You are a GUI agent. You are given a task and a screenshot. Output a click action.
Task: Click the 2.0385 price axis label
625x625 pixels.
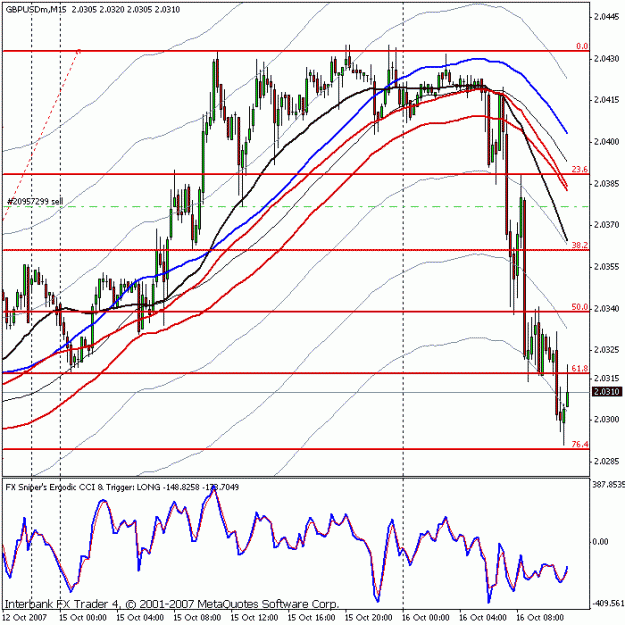[607, 184]
